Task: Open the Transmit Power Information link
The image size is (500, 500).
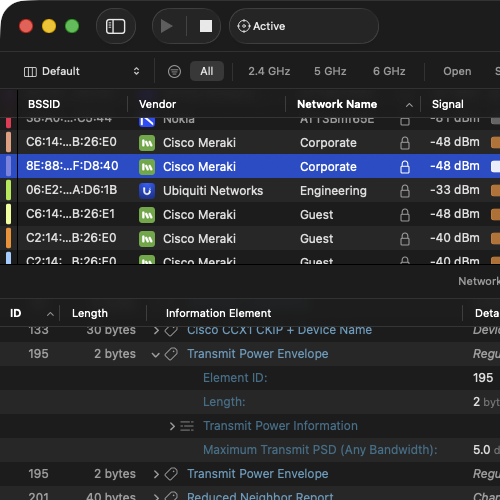Action: (280, 426)
